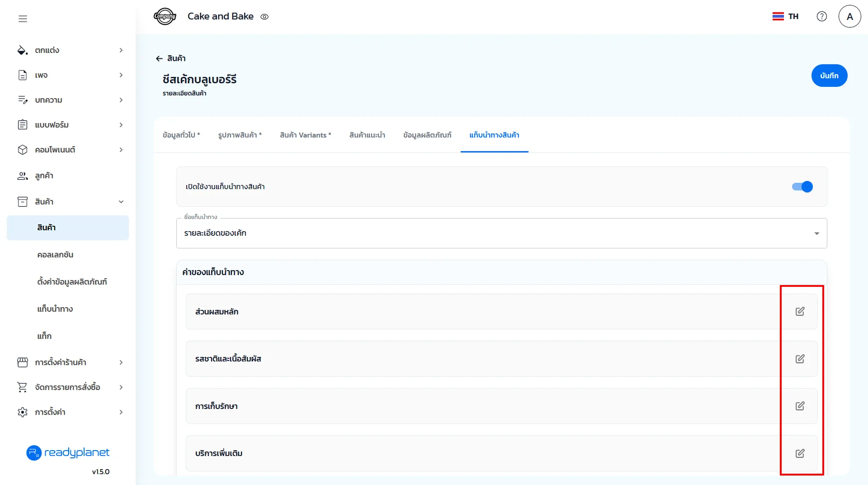Change language using the TH flag selector
The height and width of the screenshot is (485, 868).
click(x=785, y=16)
